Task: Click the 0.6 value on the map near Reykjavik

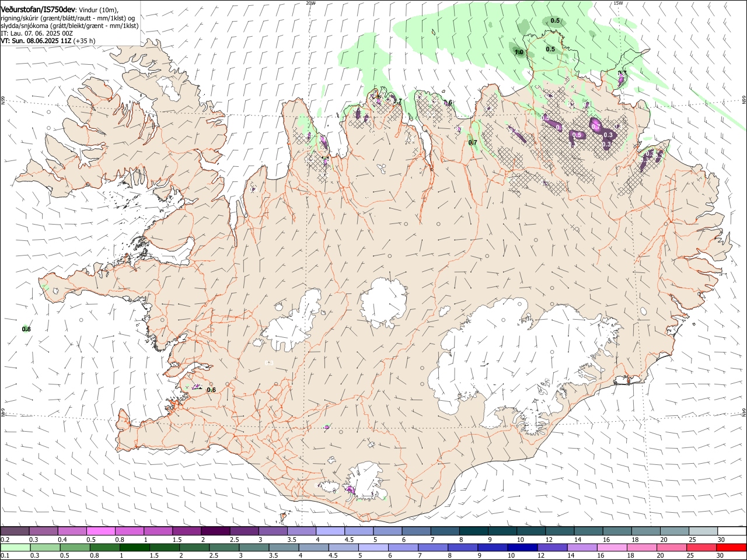Action: click(x=211, y=390)
